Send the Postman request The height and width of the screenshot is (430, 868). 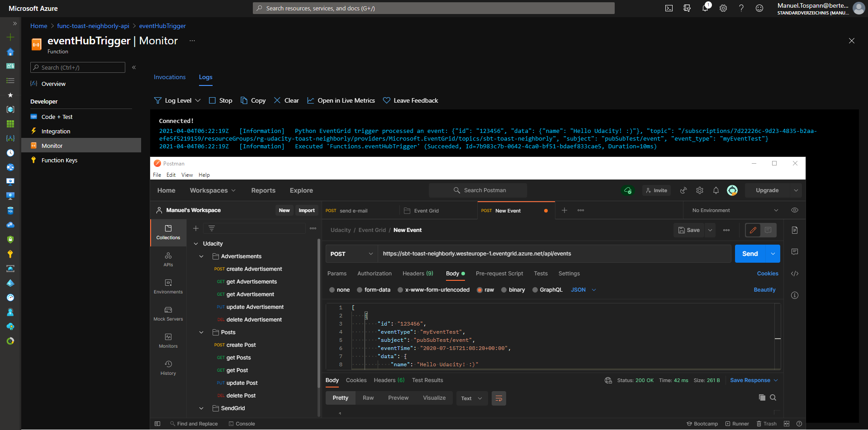tap(750, 254)
